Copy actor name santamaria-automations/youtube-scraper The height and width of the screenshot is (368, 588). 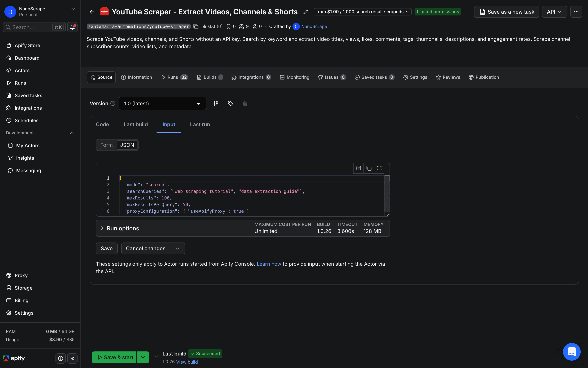(196, 26)
